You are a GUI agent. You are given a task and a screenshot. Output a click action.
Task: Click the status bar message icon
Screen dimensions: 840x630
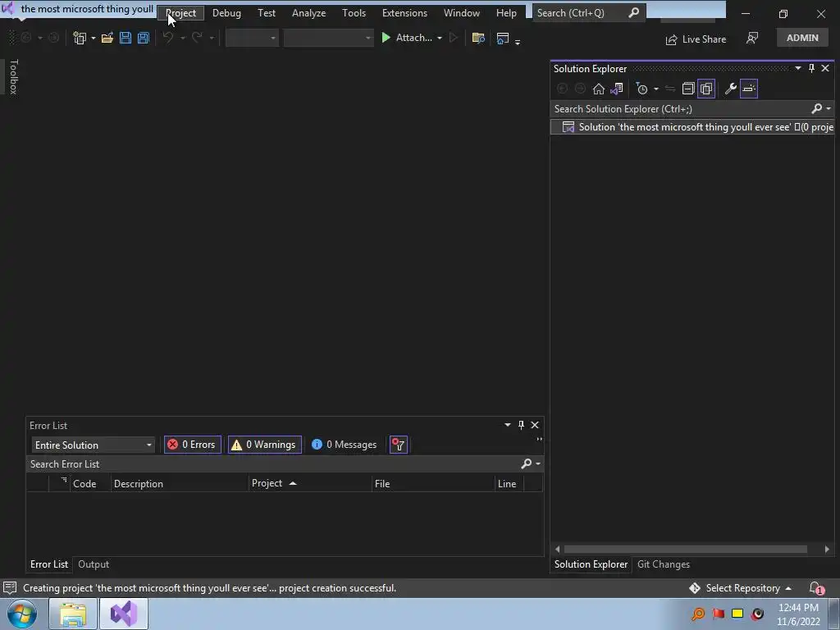tap(10, 588)
